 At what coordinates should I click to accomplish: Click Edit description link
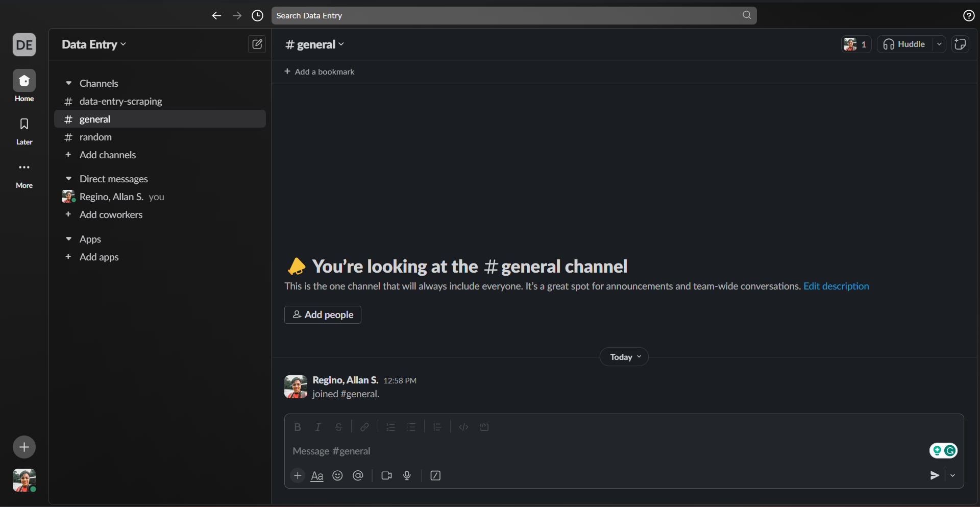pos(836,286)
